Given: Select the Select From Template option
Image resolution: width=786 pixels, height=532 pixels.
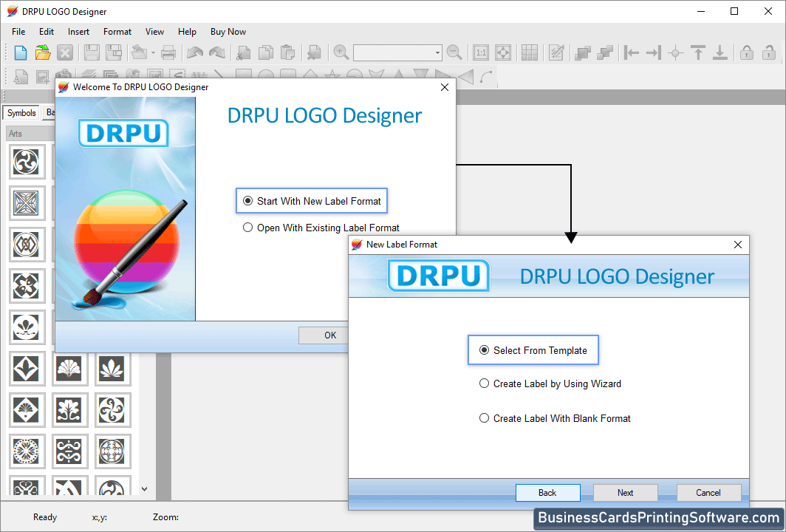Looking at the screenshot, I should 484,350.
